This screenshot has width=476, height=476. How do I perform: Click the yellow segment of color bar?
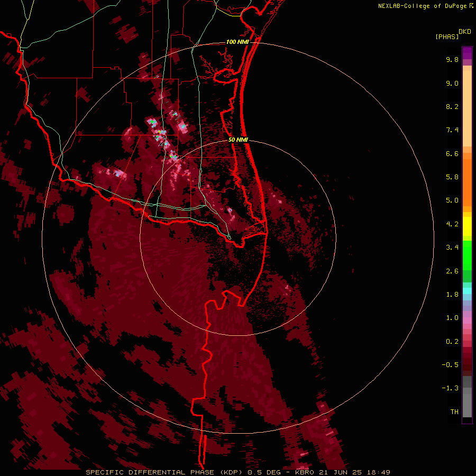[467, 226]
